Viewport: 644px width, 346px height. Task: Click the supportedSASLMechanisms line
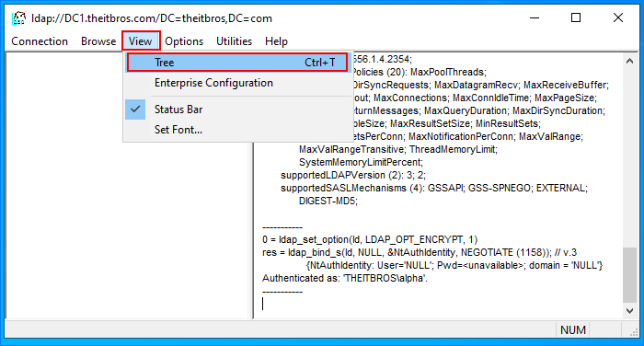tap(434, 188)
